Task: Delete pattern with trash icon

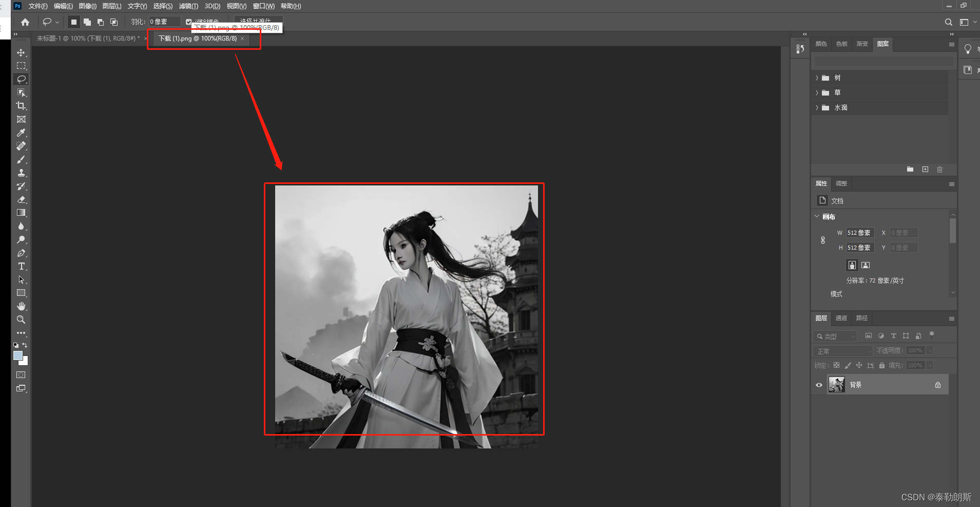Action: pos(939,170)
